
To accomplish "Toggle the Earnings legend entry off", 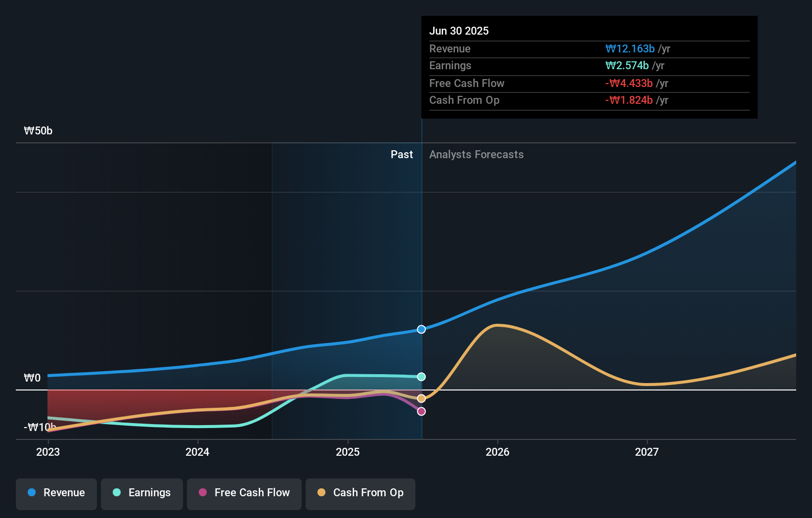I will [142, 493].
